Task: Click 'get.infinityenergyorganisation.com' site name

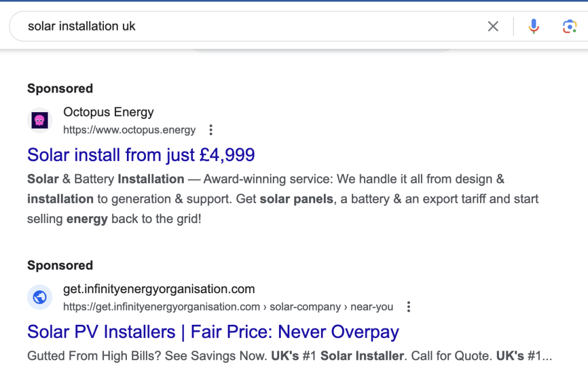Action: coord(159,289)
